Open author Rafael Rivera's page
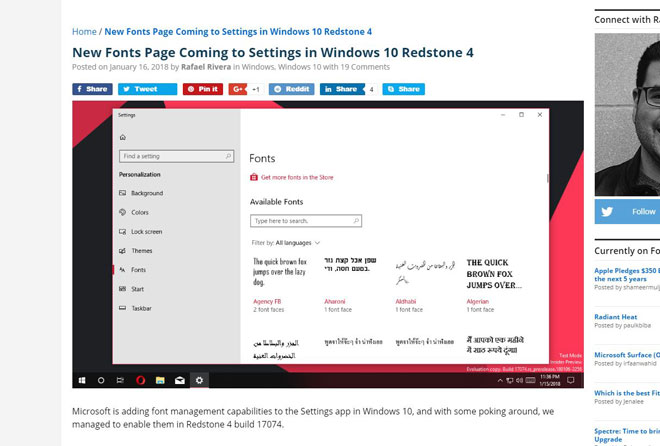Screen dimensions: 660x446 point(206,67)
